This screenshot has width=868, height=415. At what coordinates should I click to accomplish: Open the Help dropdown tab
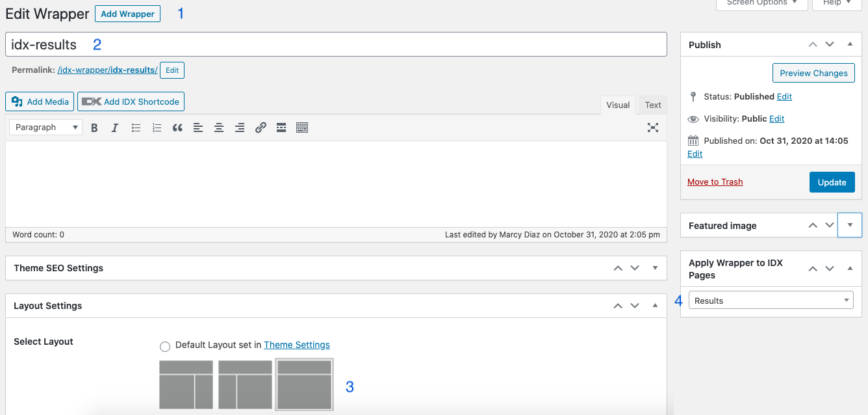pos(837,4)
